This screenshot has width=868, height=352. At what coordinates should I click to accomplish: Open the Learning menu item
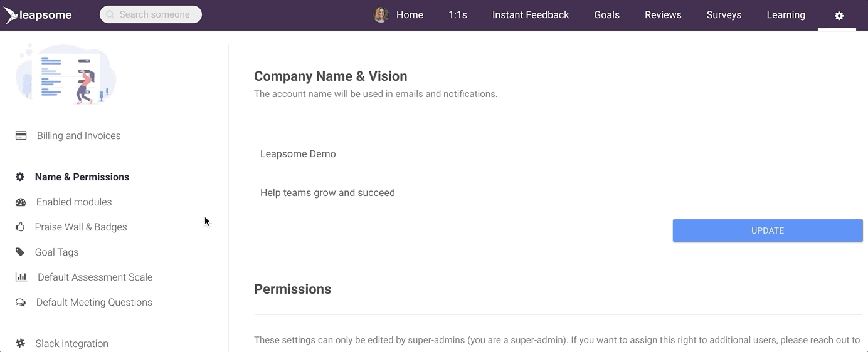click(x=786, y=15)
